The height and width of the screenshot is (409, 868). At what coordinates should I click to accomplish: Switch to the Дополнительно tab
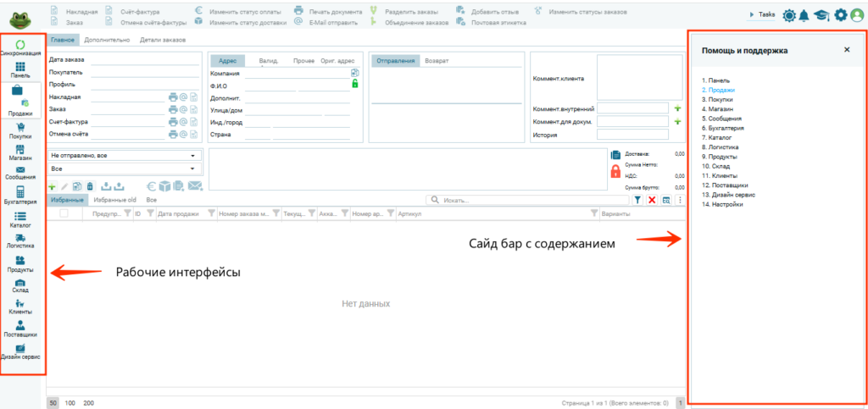(106, 40)
